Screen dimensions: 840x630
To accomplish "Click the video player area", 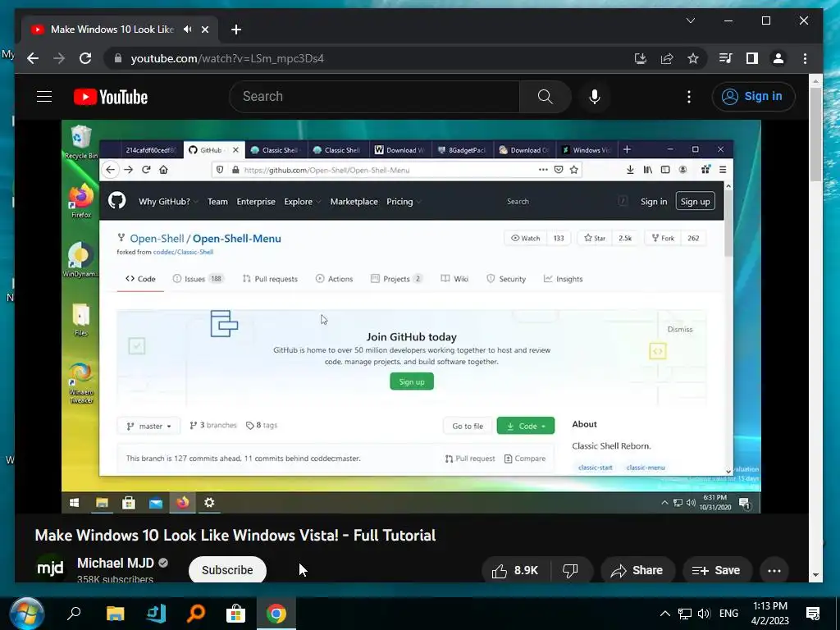I will tap(411, 317).
